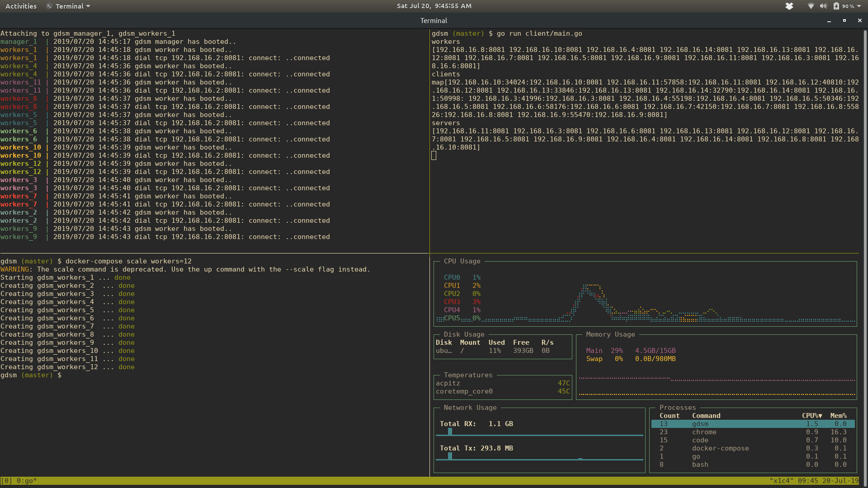Select the code process row
This screenshot has height=488, width=868.
point(753,440)
